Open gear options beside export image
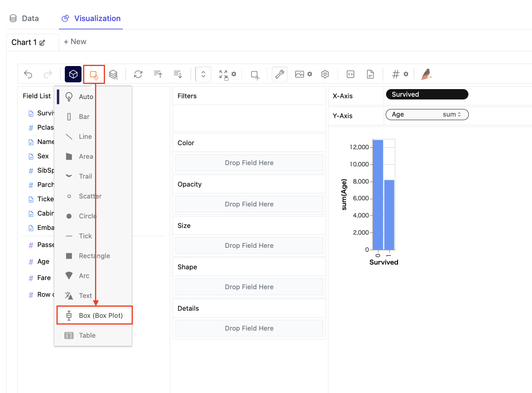Image resolution: width=532 pixels, height=393 pixels. click(x=310, y=74)
